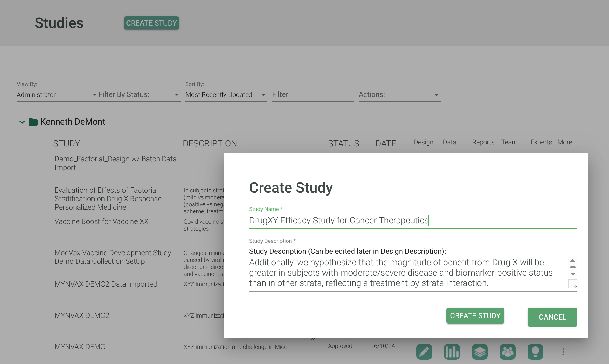Viewport: 609px width, 364px height.
Task: Click into the Study Name input field
Action: (x=413, y=220)
